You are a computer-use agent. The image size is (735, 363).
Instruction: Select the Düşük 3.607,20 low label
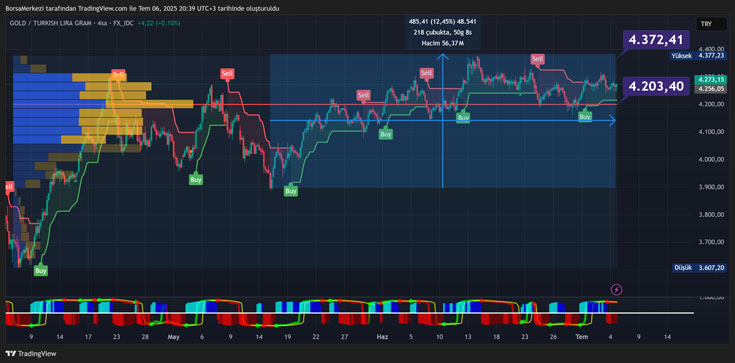[699, 267]
